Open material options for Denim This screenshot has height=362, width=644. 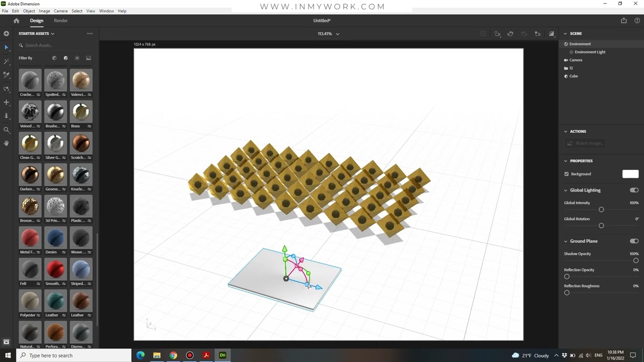[x=64, y=252]
